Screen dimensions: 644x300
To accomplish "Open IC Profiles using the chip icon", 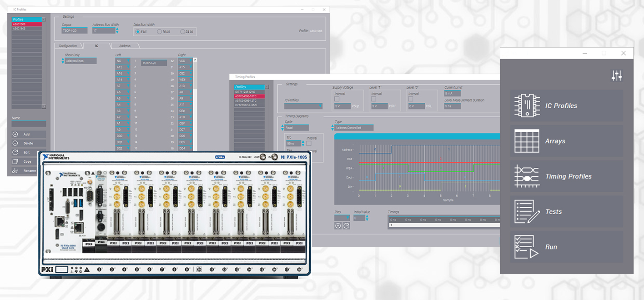I will coord(528,105).
